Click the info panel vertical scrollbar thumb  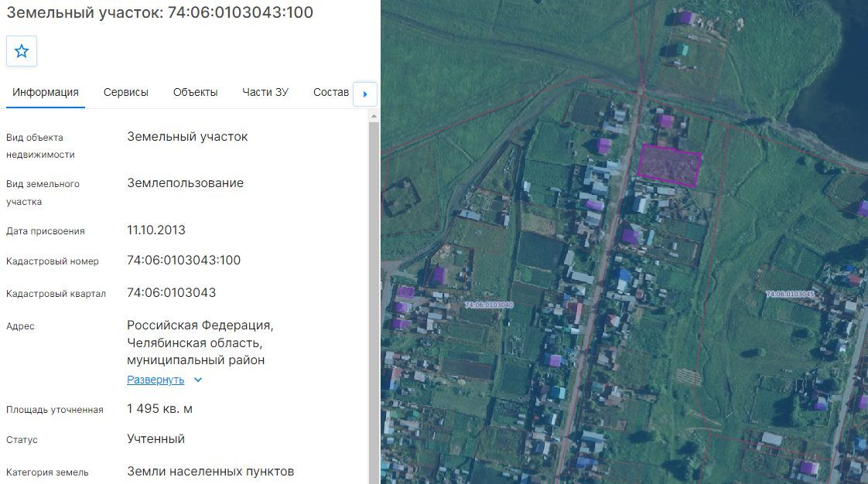point(374,302)
